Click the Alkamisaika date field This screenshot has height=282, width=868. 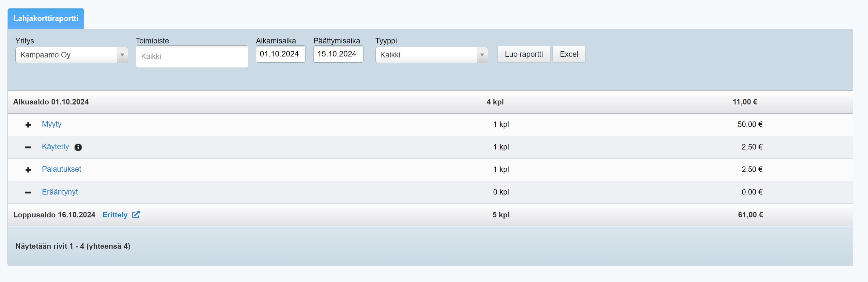[280, 54]
